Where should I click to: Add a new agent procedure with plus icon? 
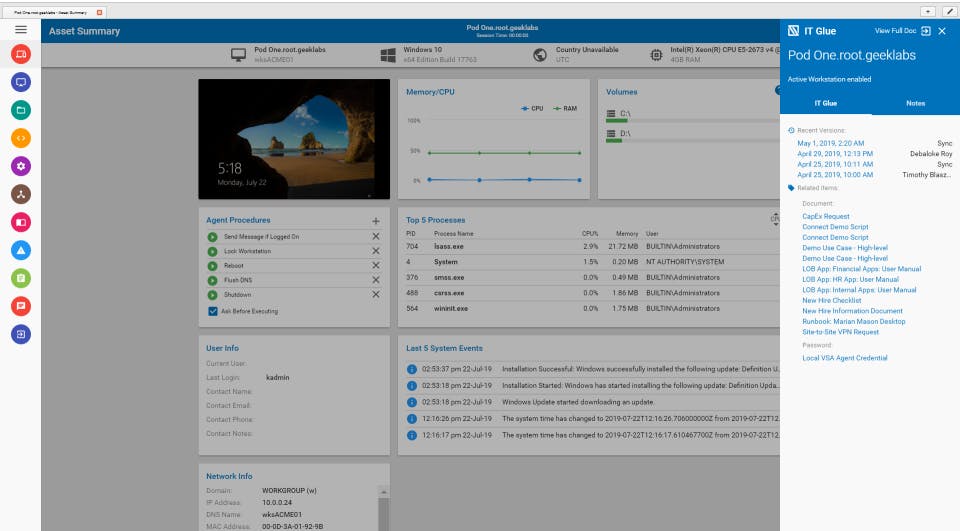click(376, 221)
